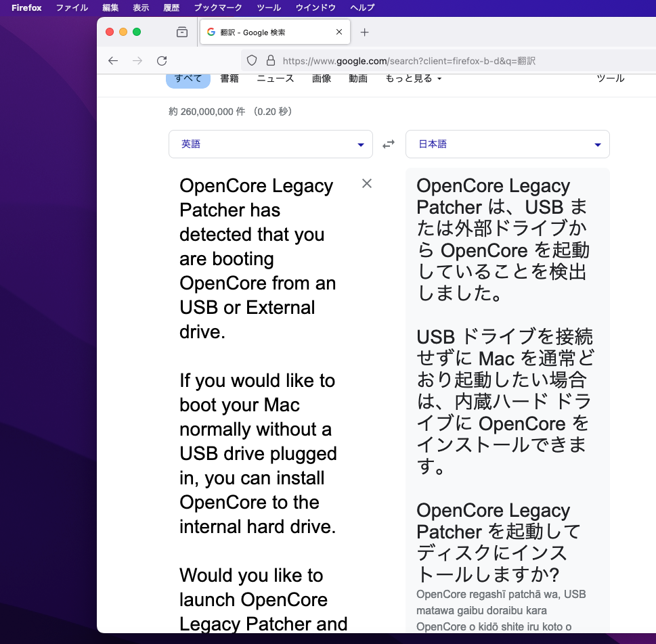This screenshot has width=656, height=644.
Task: Switch to the 画像 results tab
Action: click(322, 78)
